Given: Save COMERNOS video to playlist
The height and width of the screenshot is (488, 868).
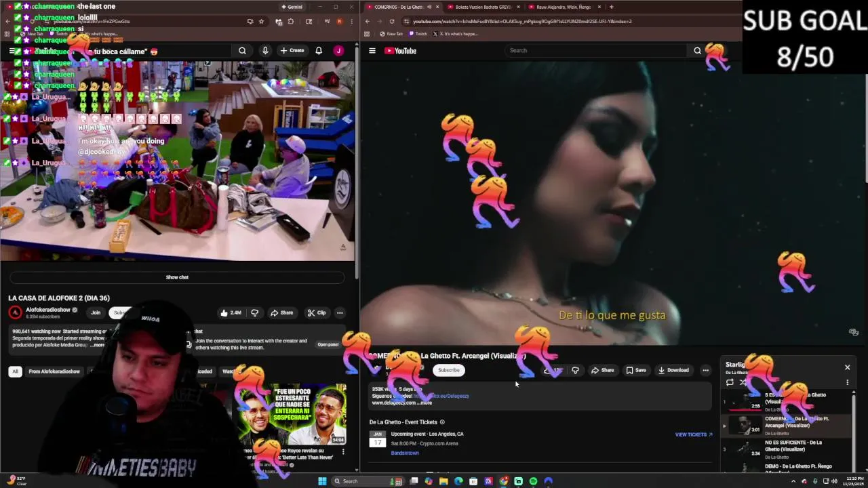Looking at the screenshot, I should pos(636,370).
